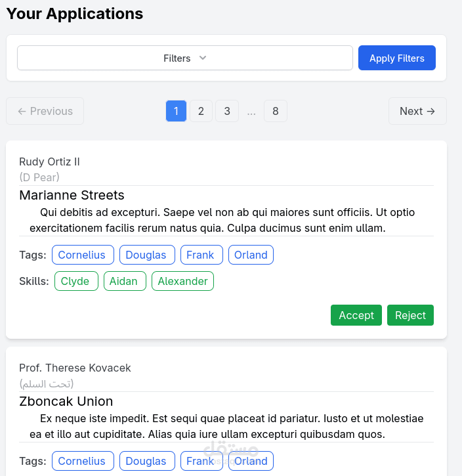The height and width of the screenshot is (476, 462).
Task: Navigate to page 8
Action: 276,111
